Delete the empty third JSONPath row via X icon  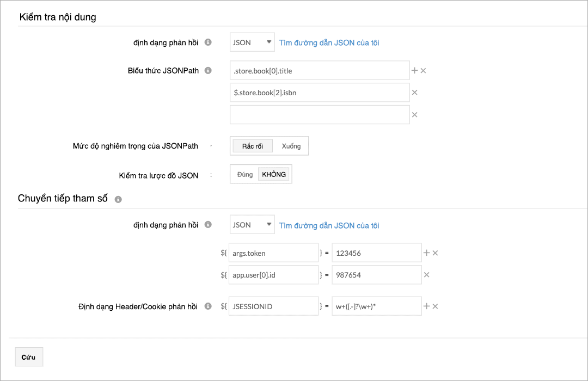416,114
